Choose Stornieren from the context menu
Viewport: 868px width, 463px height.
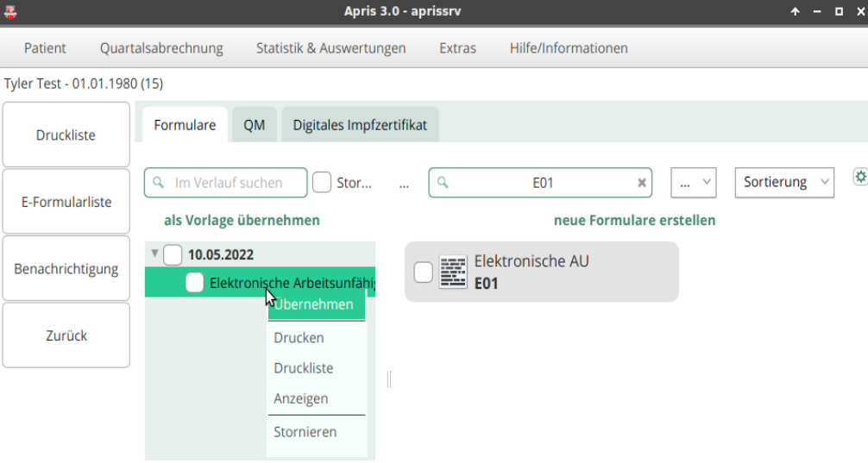tap(305, 431)
